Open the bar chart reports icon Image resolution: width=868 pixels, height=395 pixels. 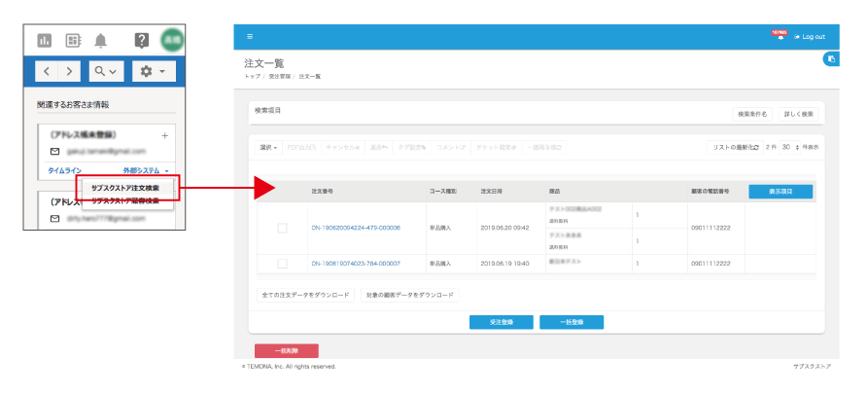tap(44, 40)
